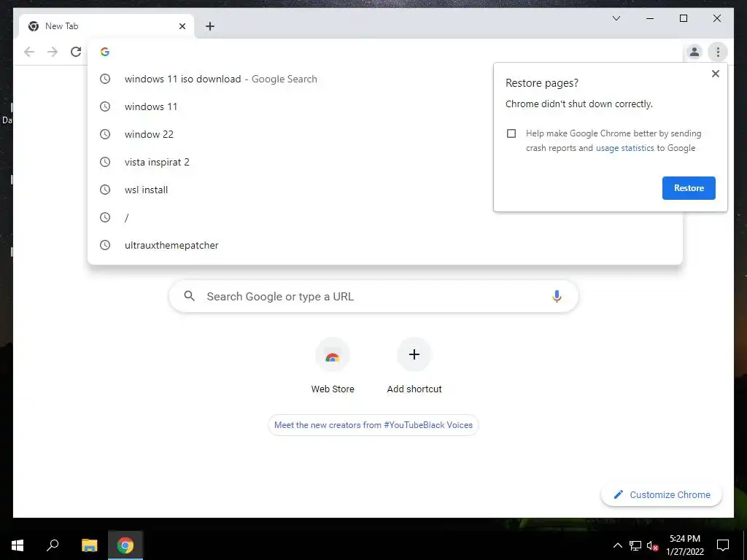Open the profile avatar icon
The width and height of the screenshot is (747, 560).
click(694, 52)
